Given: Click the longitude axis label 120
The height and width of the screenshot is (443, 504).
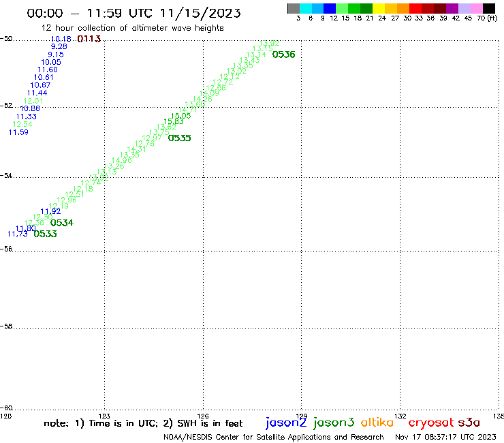Looking at the screenshot, I should (5, 416).
